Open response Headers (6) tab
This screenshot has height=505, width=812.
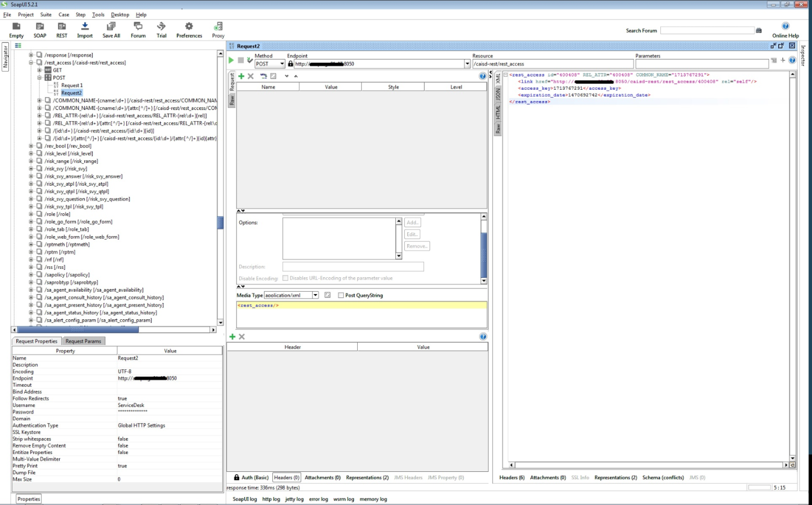click(x=512, y=478)
